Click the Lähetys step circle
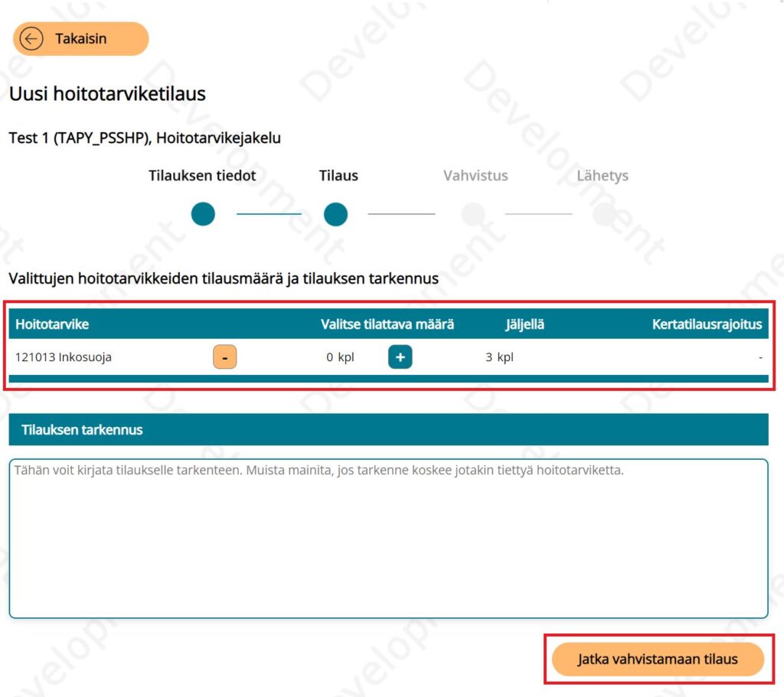The width and height of the screenshot is (784, 697). pyautogui.click(x=605, y=214)
